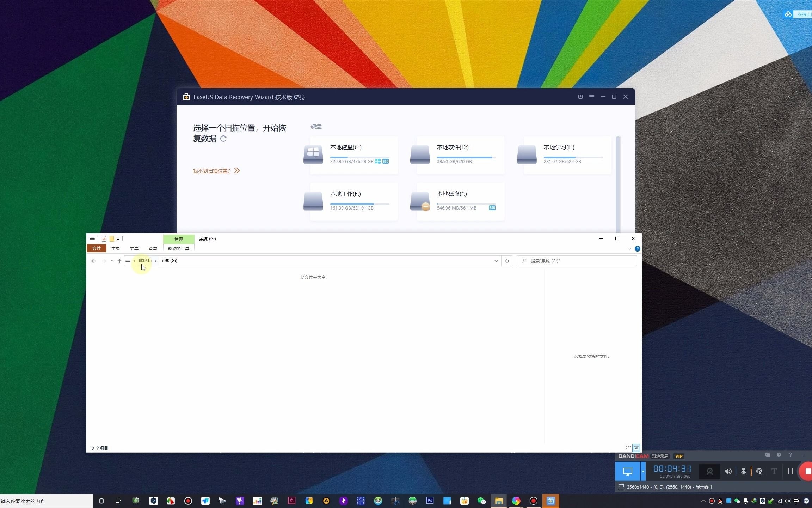Open Cortana circle on taskbar
The width and height of the screenshot is (812, 508).
(x=101, y=501)
